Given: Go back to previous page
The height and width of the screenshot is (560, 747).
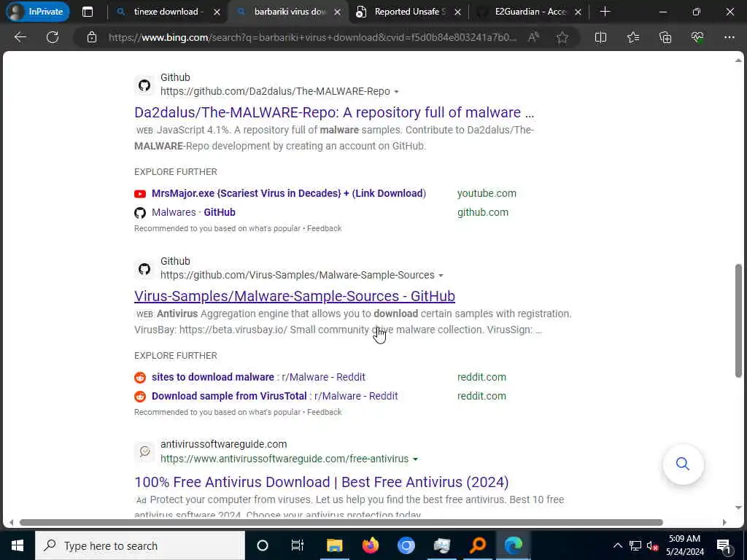Looking at the screenshot, I should pos(20,37).
